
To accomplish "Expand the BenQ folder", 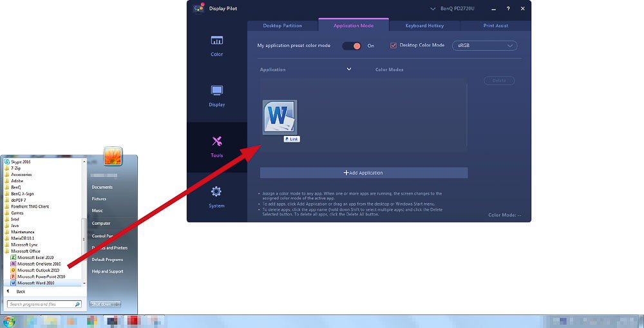I will [x=12, y=187].
